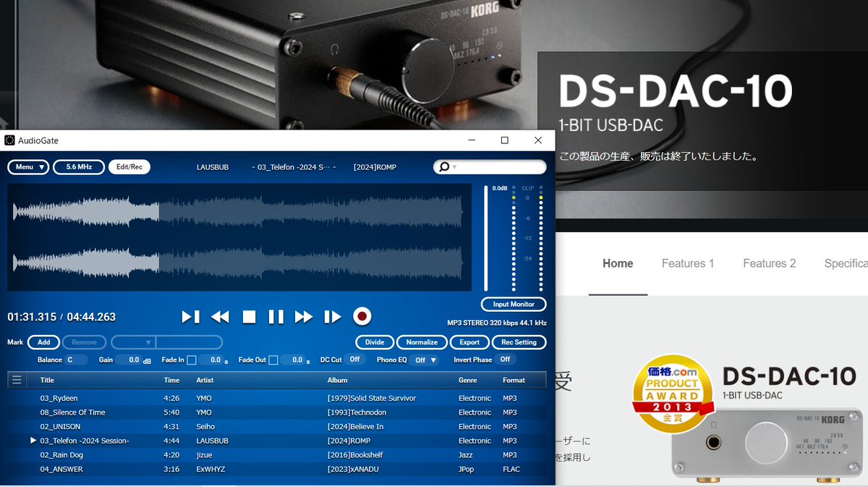Screen dimensions: 868x487
Task: Sort the list by Format column header
Action: pos(514,380)
